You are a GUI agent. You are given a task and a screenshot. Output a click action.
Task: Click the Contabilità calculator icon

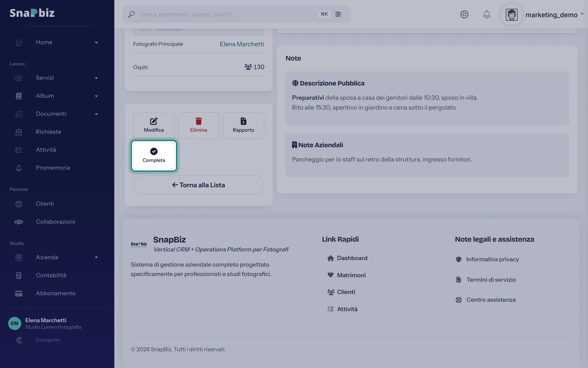(x=19, y=275)
